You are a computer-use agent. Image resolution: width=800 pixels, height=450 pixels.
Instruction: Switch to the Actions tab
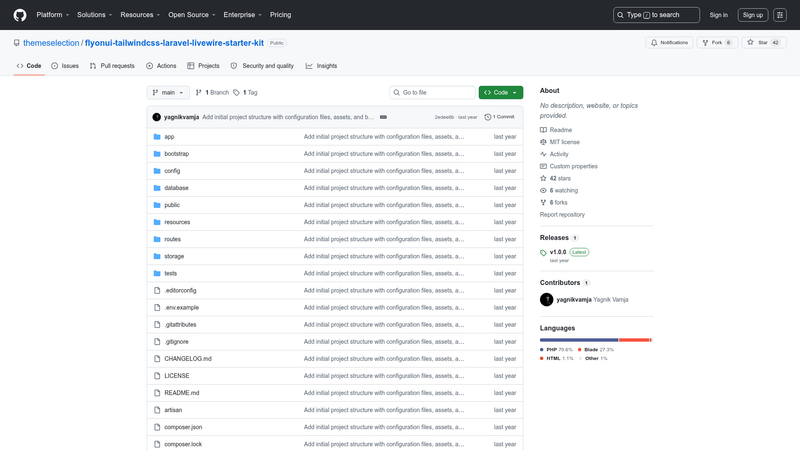(x=161, y=66)
